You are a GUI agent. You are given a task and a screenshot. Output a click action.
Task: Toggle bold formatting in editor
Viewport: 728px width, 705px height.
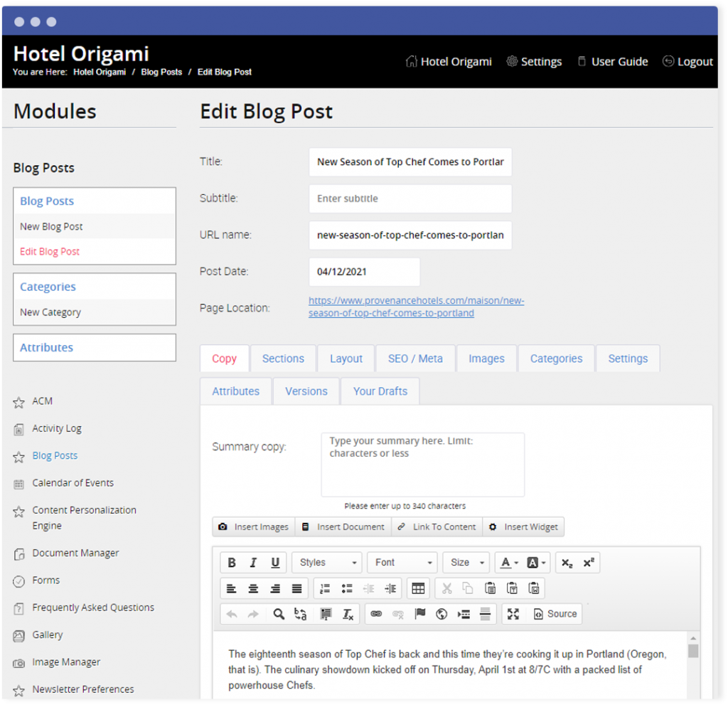[232, 563]
